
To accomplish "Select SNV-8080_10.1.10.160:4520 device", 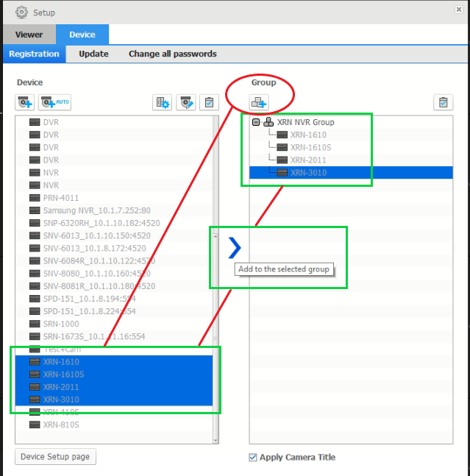I will (x=114, y=274).
